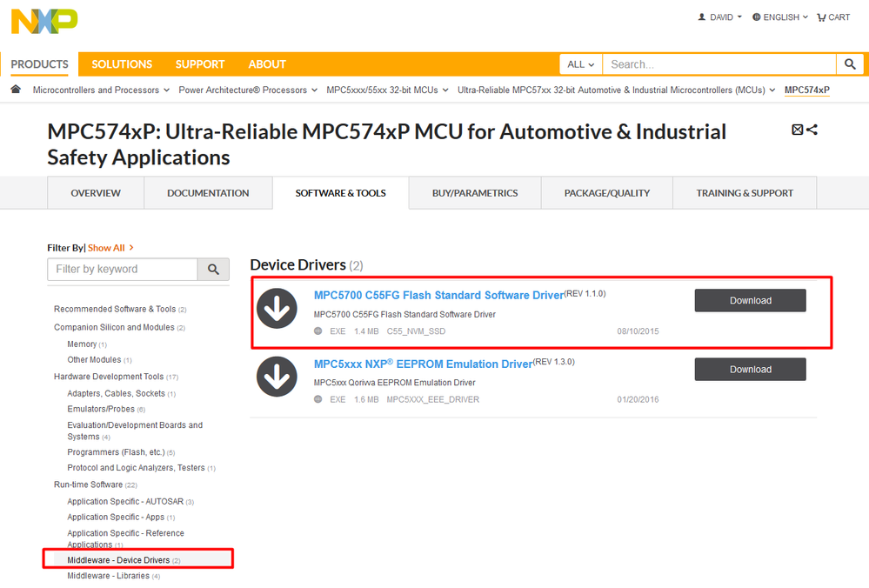Open the shopping CART
869x588 pixels.
click(833, 17)
